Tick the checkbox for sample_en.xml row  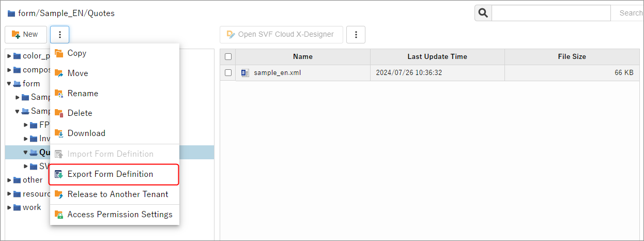(228, 73)
